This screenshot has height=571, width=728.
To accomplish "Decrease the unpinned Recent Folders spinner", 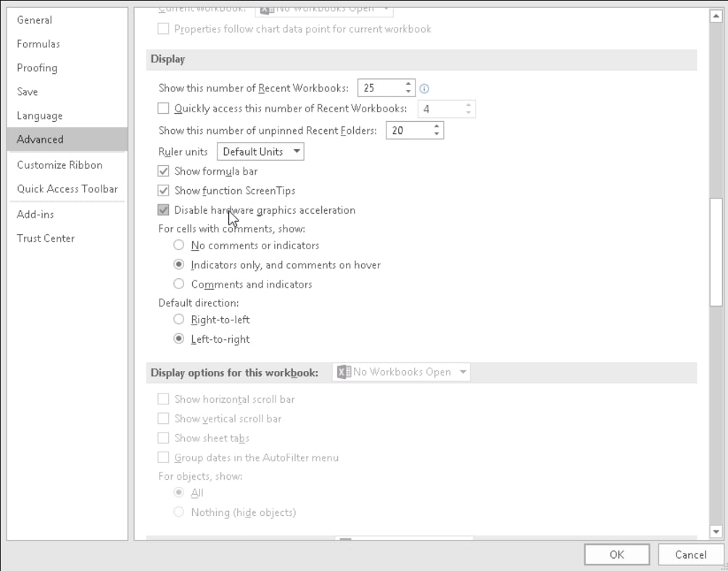I will [x=437, y=133].
